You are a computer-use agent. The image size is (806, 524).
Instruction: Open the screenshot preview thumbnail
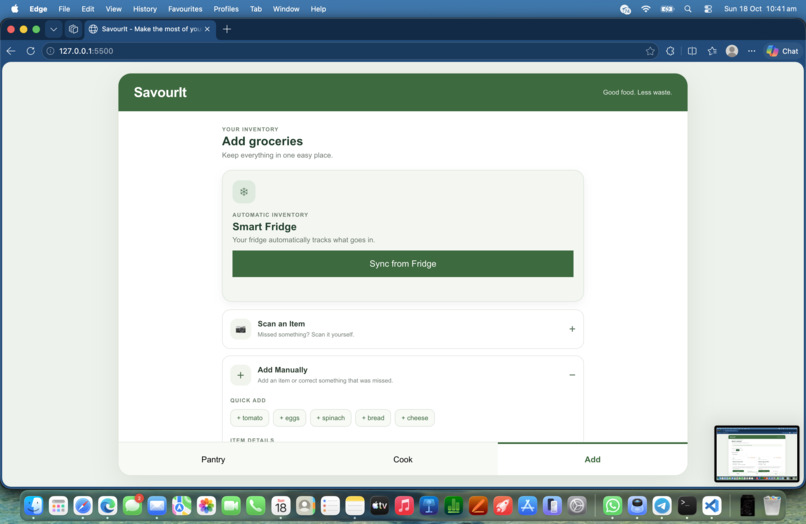click(x=757, y=454)
